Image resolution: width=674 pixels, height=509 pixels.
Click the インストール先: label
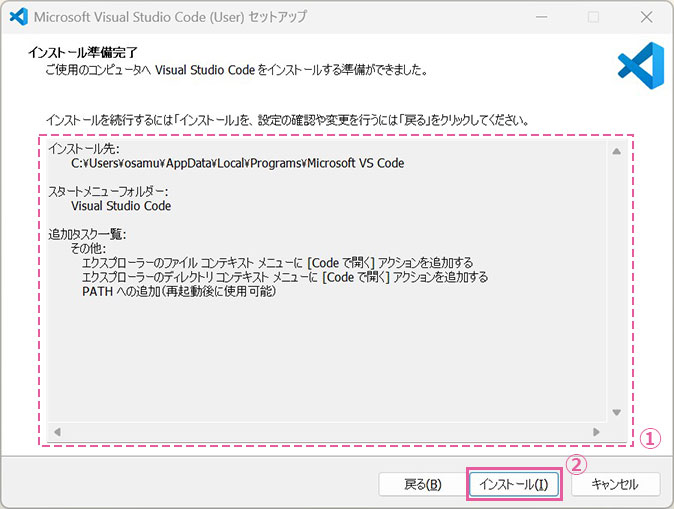pos(84,149)
